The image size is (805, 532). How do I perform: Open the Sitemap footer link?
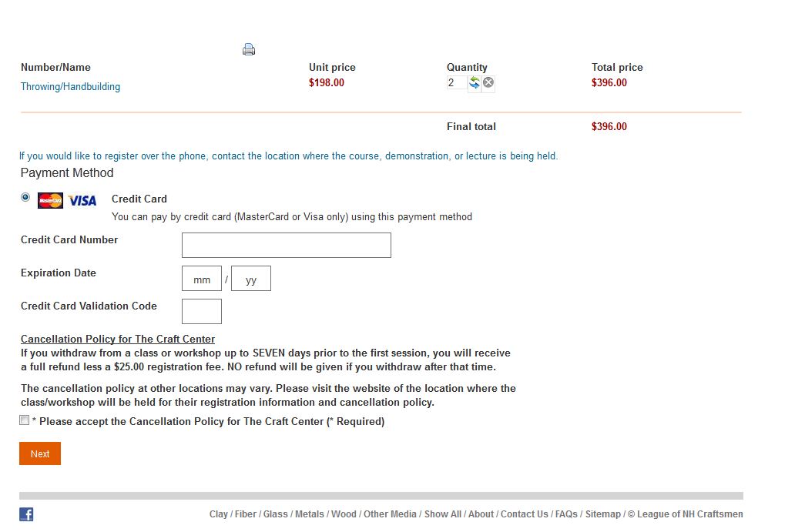tap(602, 514)
